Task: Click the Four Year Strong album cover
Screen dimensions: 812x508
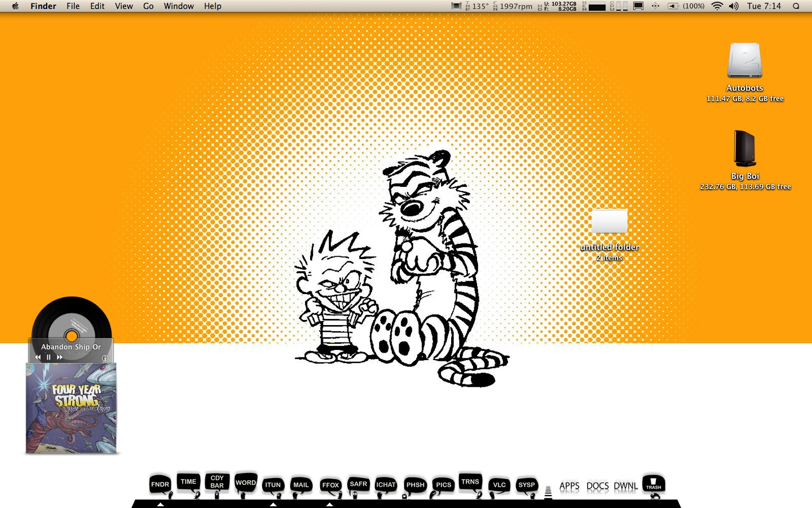Action: point(71,408)
